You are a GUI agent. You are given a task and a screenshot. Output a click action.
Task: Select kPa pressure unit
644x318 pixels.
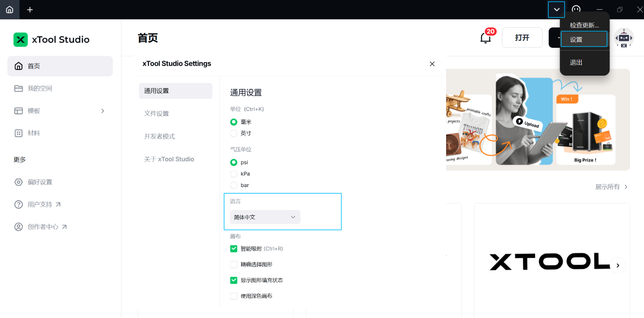coord(234,174)
